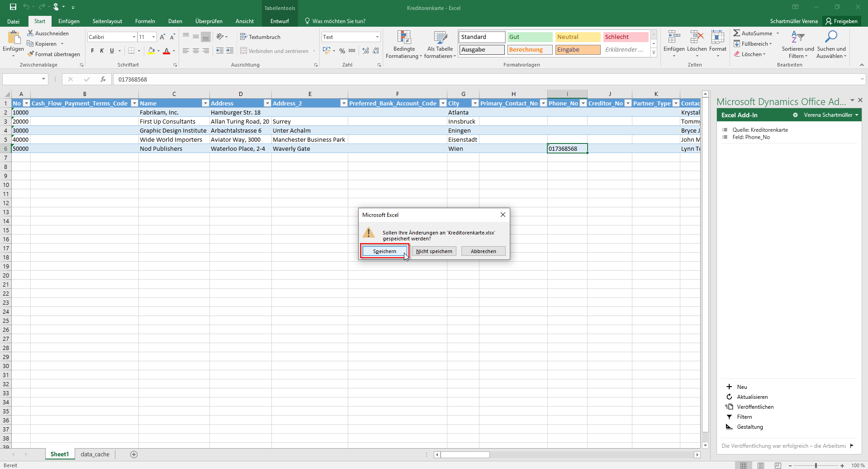This screenshot has height=469, width=868.
Task: Click Abbrechen in the dialog
Action: (x=484, y=251)
